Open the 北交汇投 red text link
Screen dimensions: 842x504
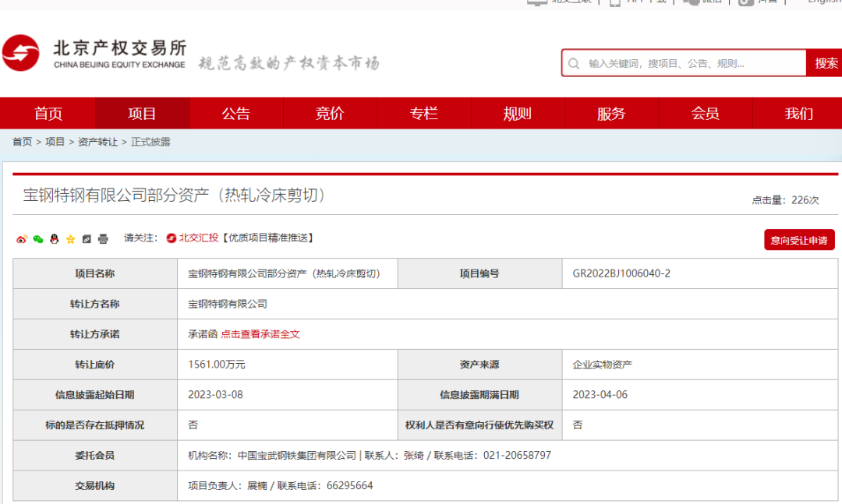(198, 238)
